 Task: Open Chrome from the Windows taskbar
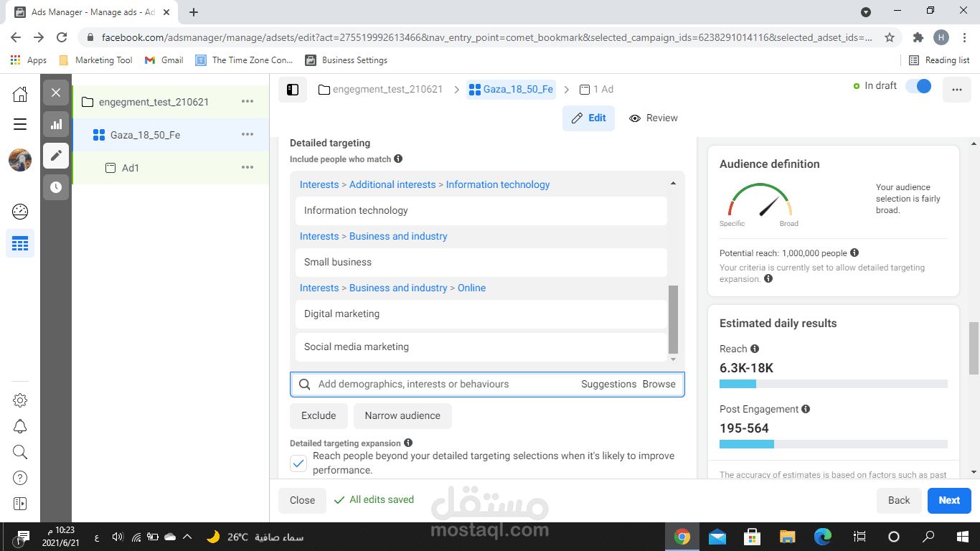pos(682,536)
